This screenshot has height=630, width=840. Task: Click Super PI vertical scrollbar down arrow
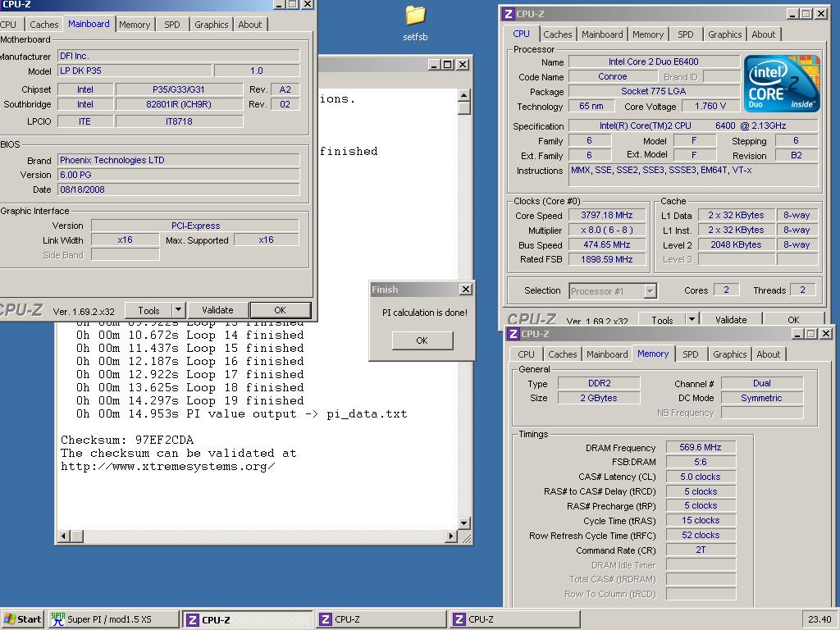tap(464, 523)
